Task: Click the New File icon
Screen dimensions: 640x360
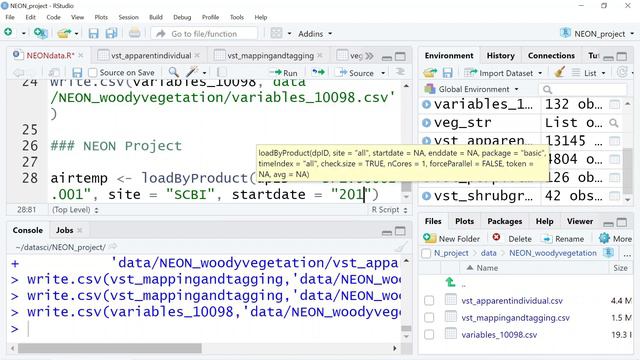Action: [x=8, y=33]
